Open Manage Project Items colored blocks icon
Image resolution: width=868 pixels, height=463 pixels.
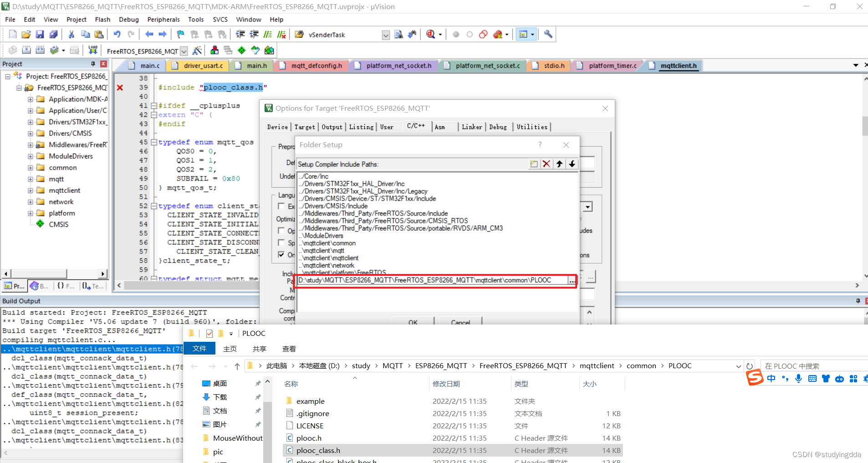[214, 50]
